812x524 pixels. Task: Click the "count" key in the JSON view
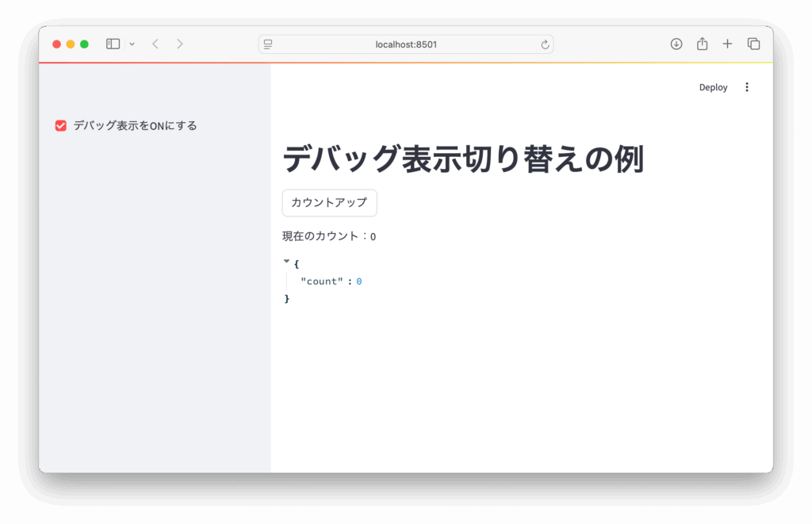click(x=321, y=281)
